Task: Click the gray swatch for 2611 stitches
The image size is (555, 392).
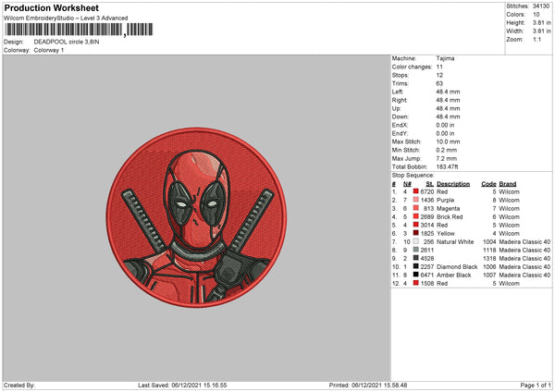Action: 416,250
